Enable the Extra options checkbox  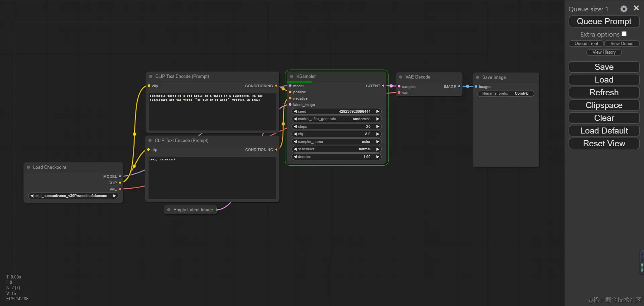tap(624, 34)
